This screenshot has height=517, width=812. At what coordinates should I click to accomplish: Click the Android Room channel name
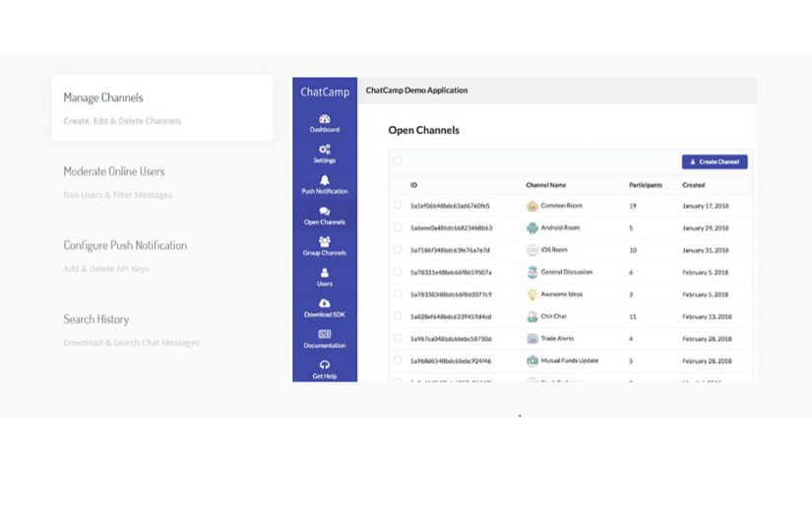click(x=560, y=227)
